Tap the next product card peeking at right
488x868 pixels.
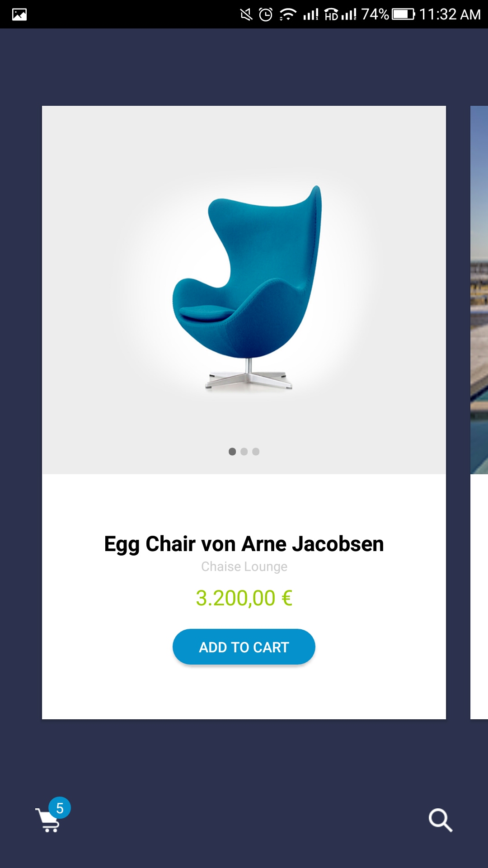point(479,412)
